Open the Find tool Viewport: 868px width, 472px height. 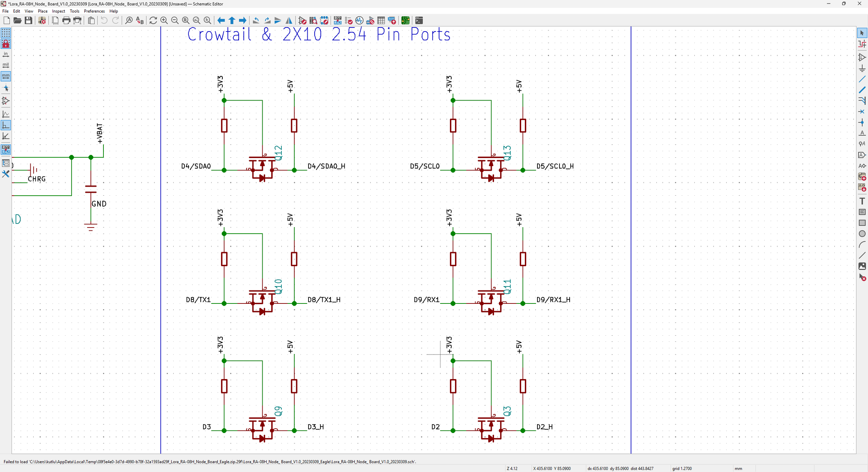click(x=129, y=21)
